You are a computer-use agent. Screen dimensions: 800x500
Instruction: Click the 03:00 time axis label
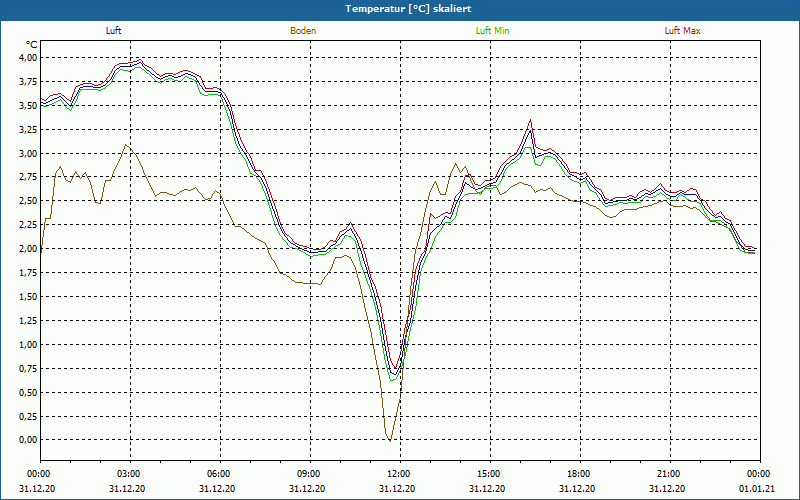(x=131, y=474)
